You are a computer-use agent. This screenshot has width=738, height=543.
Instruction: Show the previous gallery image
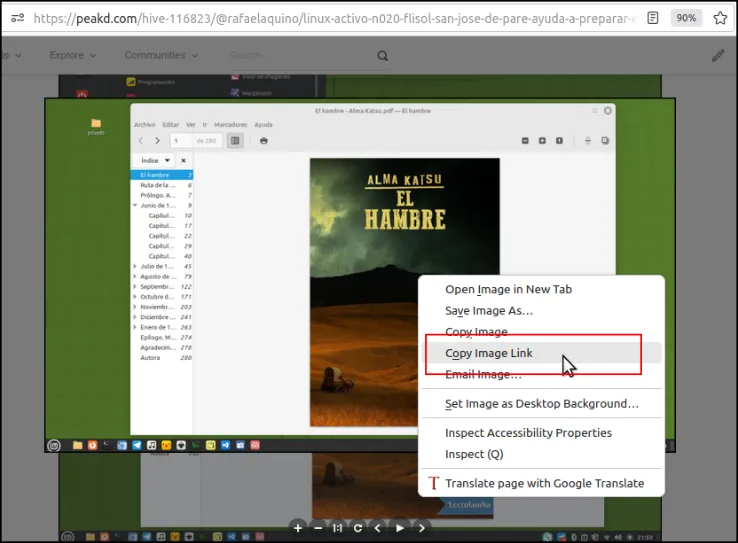(x=378, y=528)
